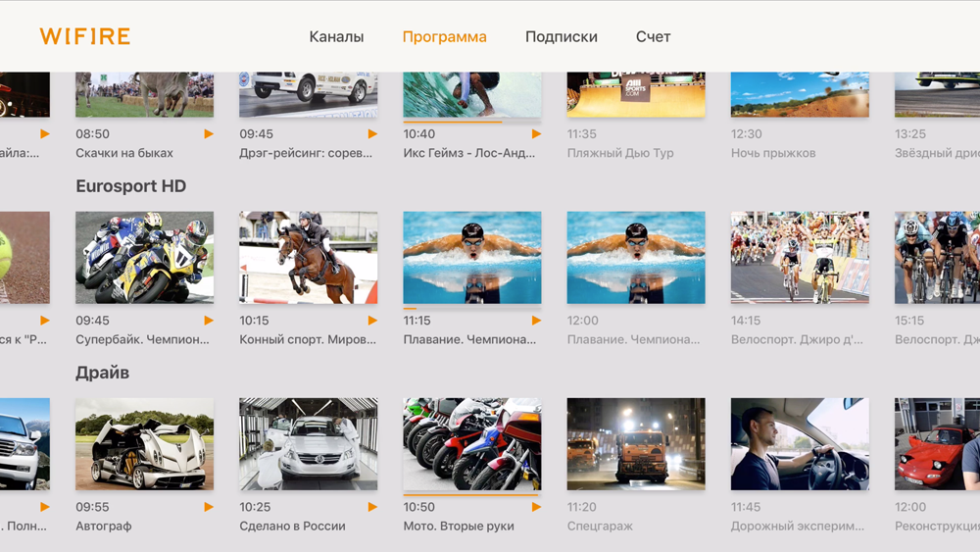
Task: Click the 11:15 Плавание progress bar
Action: point(472,308)
